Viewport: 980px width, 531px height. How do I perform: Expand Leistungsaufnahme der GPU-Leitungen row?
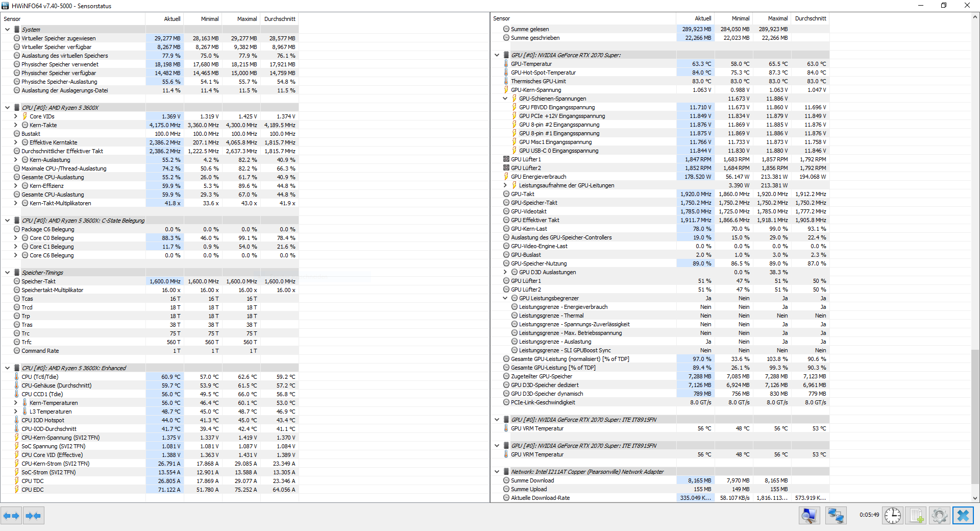[x=505, y=185]
